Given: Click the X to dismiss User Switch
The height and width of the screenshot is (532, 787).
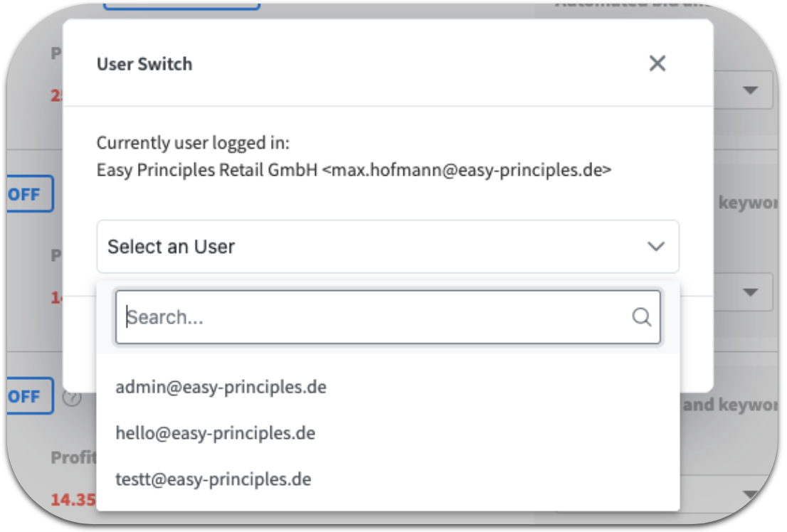Looking at the screenshot, I should tap(657, 63).
